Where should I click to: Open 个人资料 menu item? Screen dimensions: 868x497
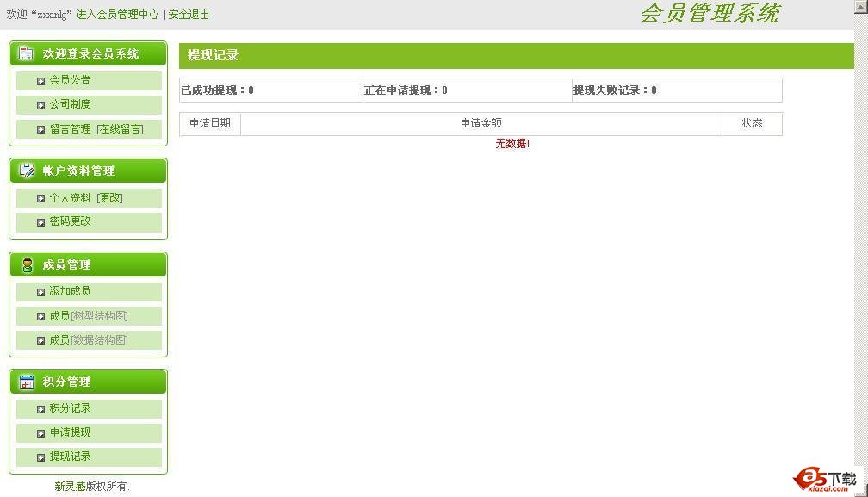pyautogui.click(x=70, y=197)
